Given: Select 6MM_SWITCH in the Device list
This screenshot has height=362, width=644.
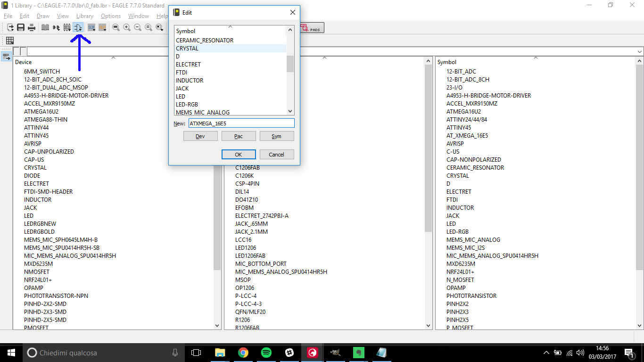Looking at the screenshot, I should pyautogui.click(x=42, y=72).
